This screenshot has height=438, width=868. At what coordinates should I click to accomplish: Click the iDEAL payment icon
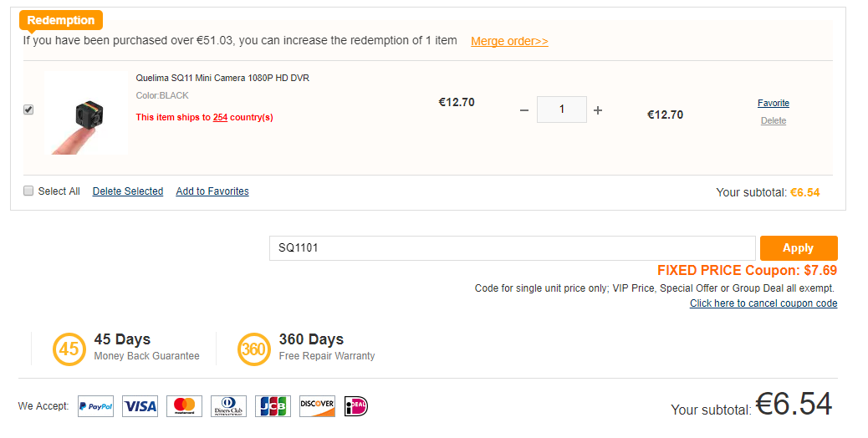(356, 406)
